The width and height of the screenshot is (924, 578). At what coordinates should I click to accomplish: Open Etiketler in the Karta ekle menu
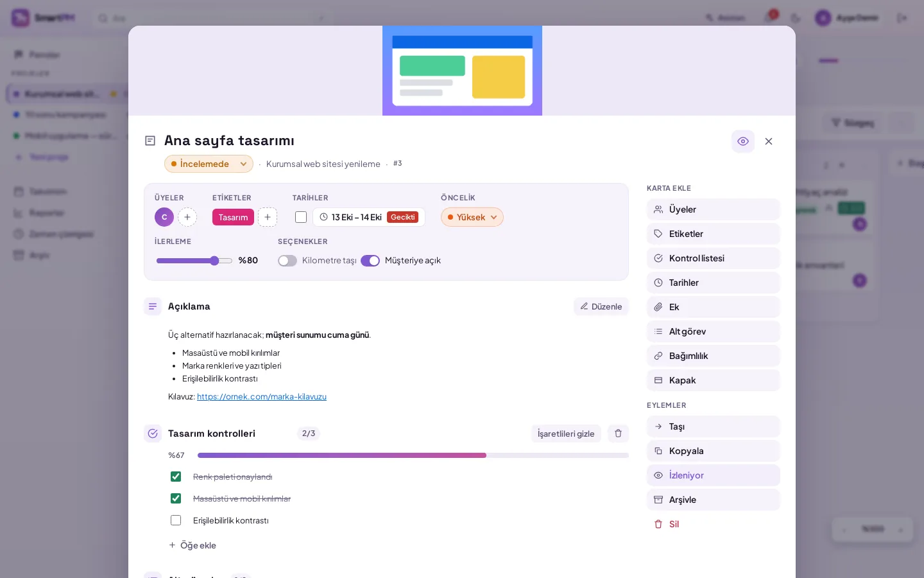pos(714,234)
